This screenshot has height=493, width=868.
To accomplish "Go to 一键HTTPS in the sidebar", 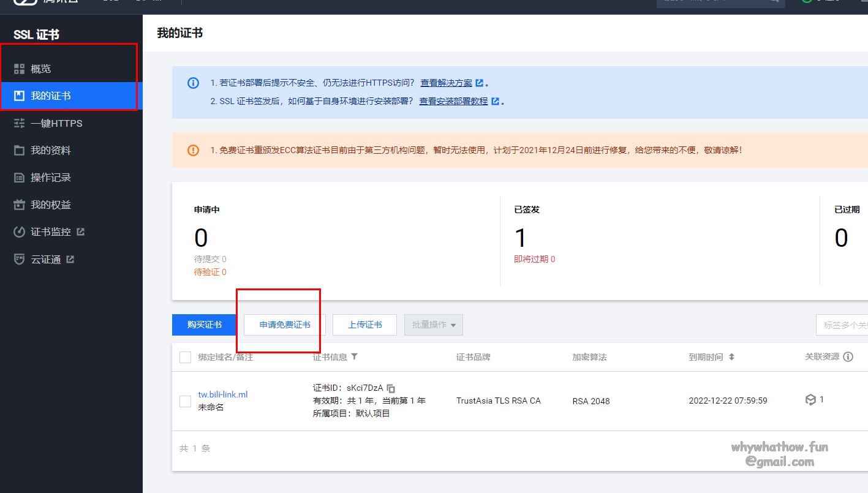I will click(x=56, y=123).
